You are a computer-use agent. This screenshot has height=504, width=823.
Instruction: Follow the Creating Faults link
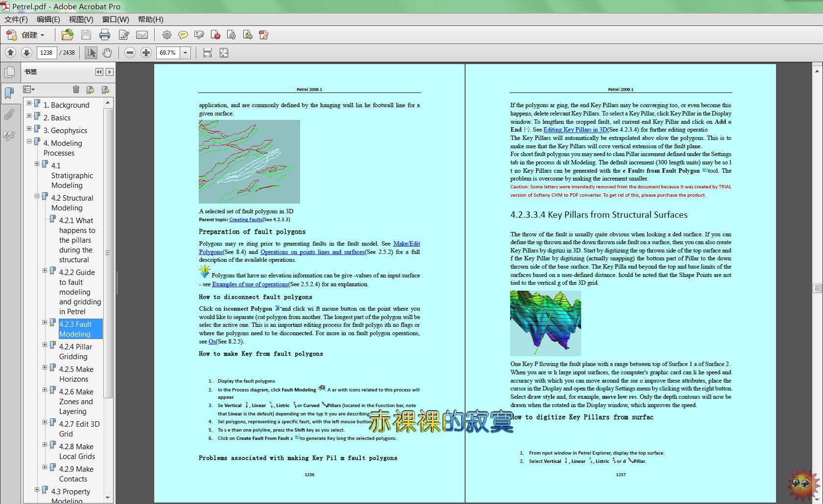246,220
